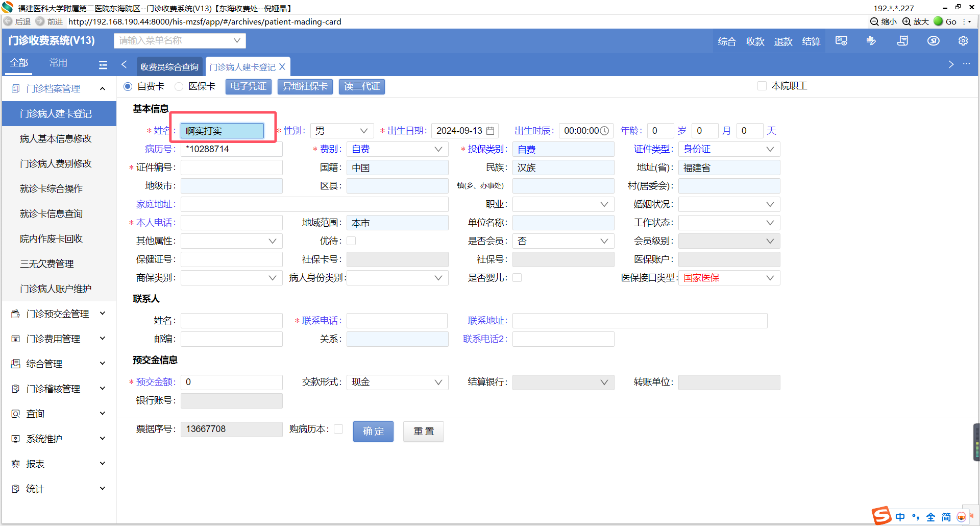The height and width of the screenshot is (526, 980).
Task: Collapse sidebar with the hamburger menu icon
Action: [x=103, y=65]
